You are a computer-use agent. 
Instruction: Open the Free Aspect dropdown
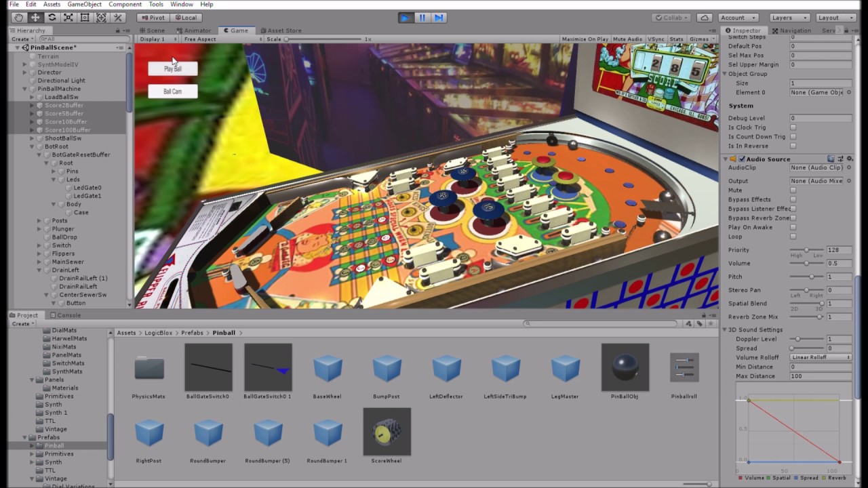coord(222,39)
